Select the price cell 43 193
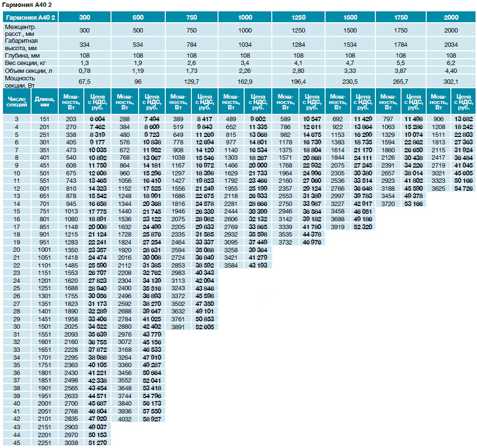The height and width of the screenshot is (448, 477). 258,265
